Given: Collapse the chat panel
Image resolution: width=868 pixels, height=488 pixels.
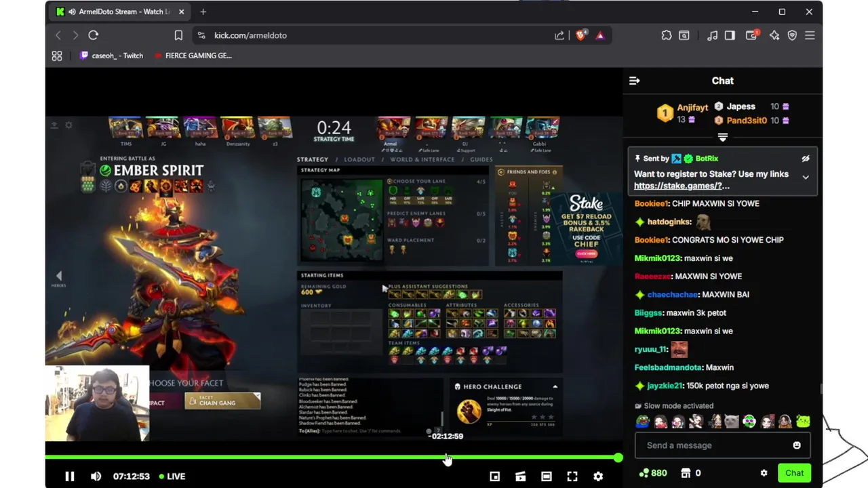Looking at the screenshot, I should click(x=635, y=81).
